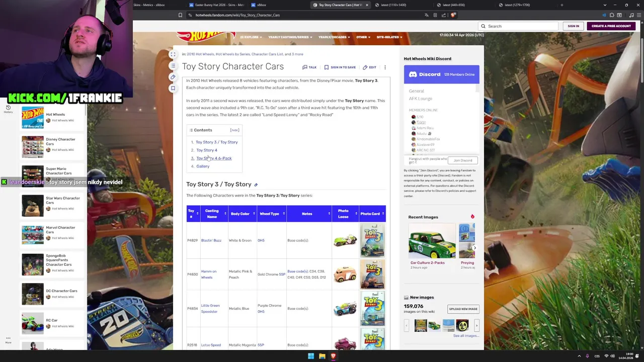This screenshot has height=362, width=644.
Task: Show next Recent Images arrow
Action: tap(474, 248)
